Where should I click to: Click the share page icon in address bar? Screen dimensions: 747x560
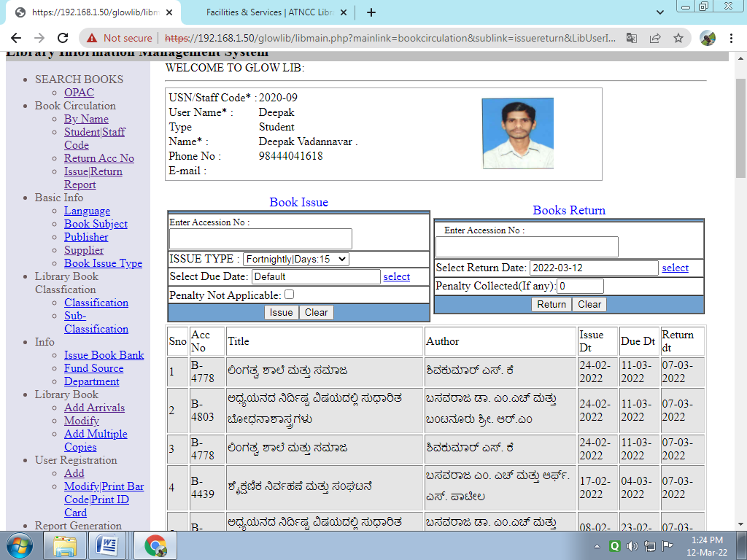(x=655, y=38)
